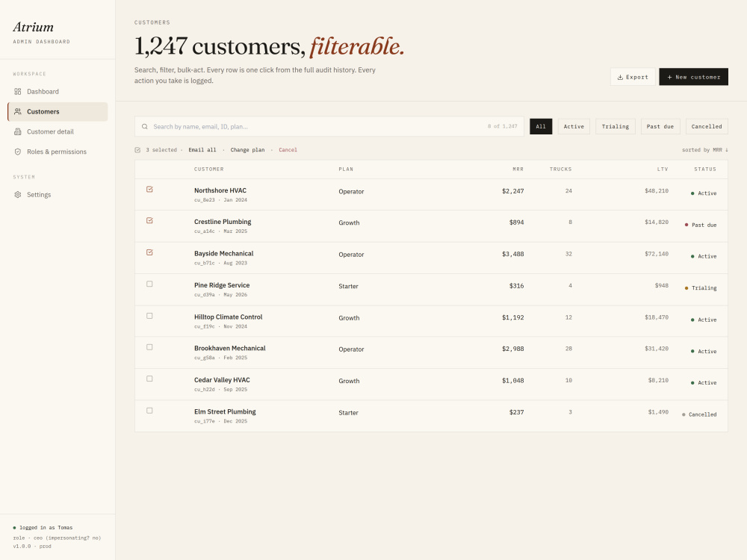Viewport: 747px width, 560px height.
Task: Click Email all bulk action
Action: coord(202,150)
